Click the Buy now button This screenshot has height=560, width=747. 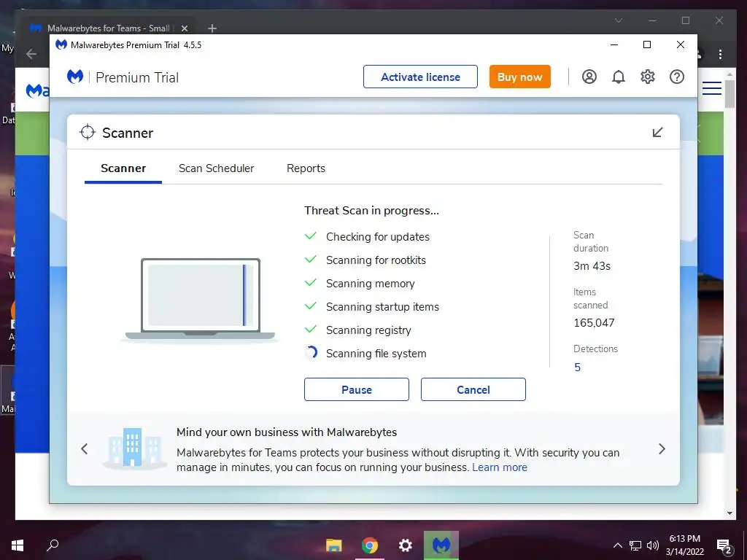(x=519, y=77)
